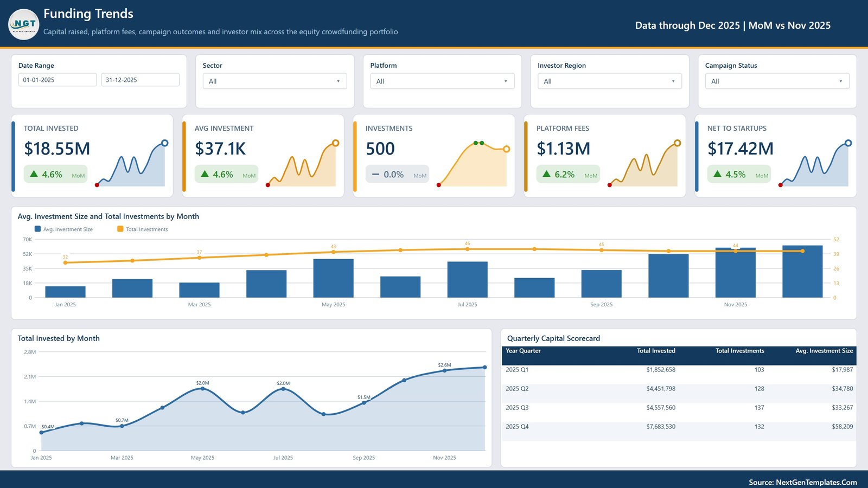
Task: Click the Jan 2025 bar in the combo chart
Action: tap(65, 292)
